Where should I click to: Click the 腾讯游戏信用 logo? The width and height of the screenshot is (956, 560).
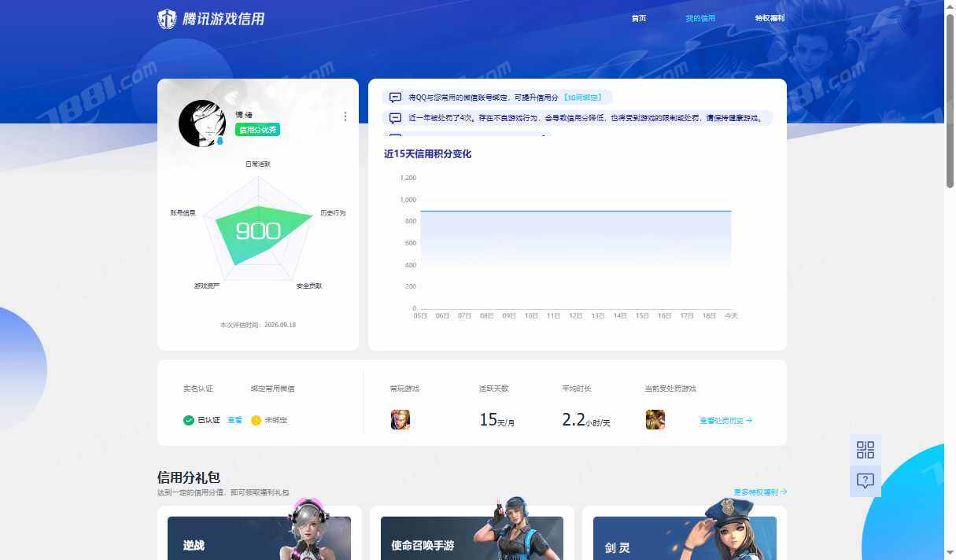click(x=211, y=19)
